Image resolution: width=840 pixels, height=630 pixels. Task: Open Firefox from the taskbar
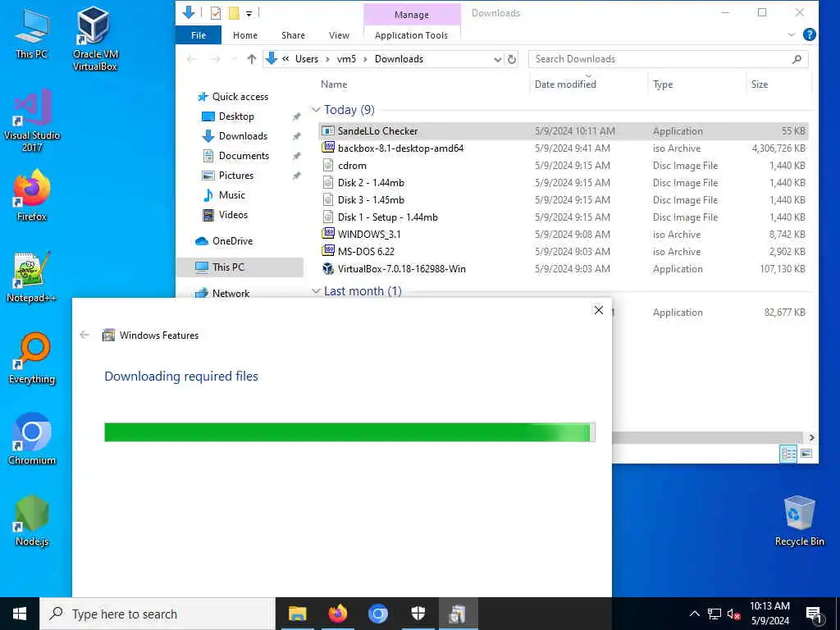(337, 614)
